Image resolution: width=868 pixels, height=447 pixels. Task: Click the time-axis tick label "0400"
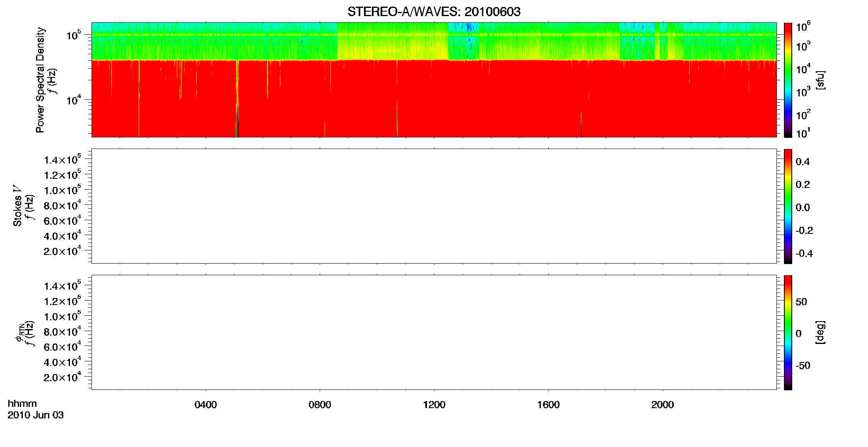click(x=205, y=404)
